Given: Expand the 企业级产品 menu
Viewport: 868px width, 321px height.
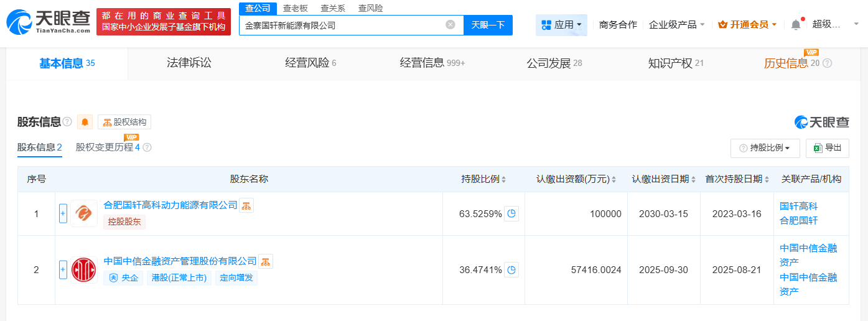Looking at the screenshot, I should click(x=677, y=25).
